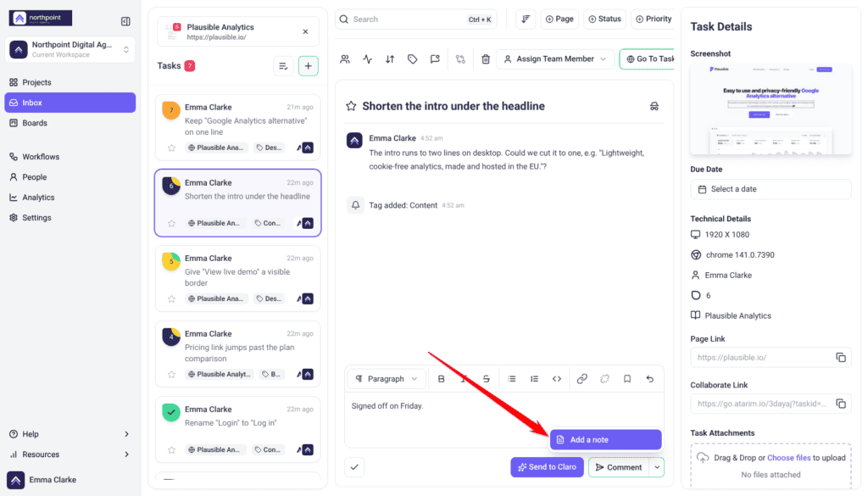The width and height of the screenshot is (868, 496).
Task: Toggle strikethrough formatting in editor
Action: coord(486,379)
